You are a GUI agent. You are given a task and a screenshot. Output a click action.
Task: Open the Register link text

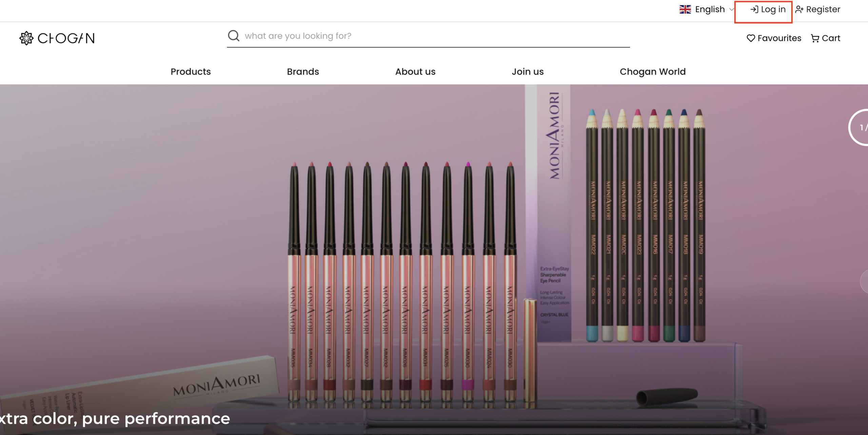point(823,9)
